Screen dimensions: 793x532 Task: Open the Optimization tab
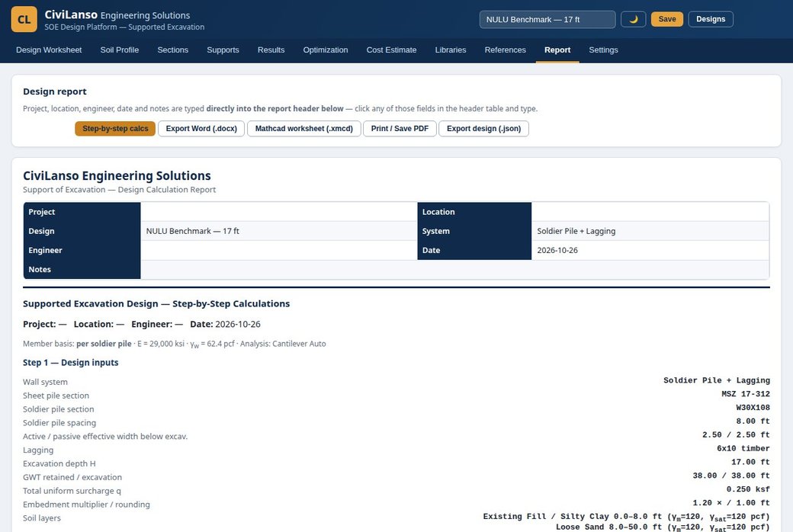point(325,50)
